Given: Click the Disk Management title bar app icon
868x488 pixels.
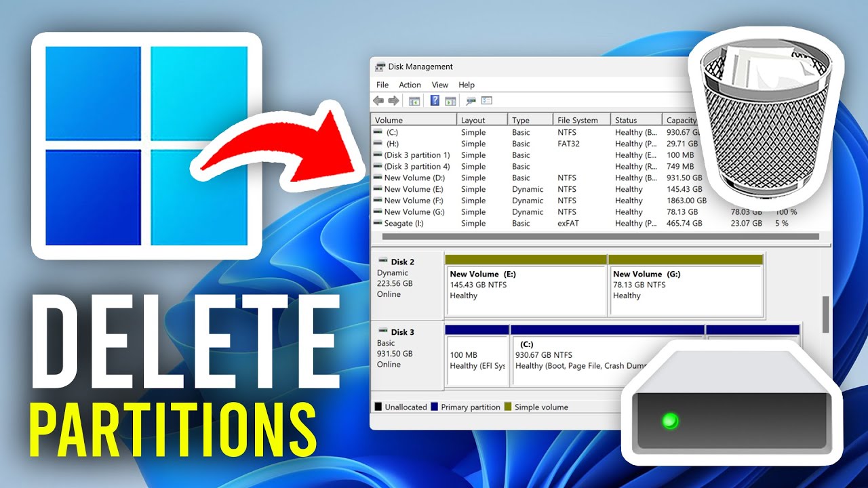Looking at the screenshot, I should pos(380,66).
